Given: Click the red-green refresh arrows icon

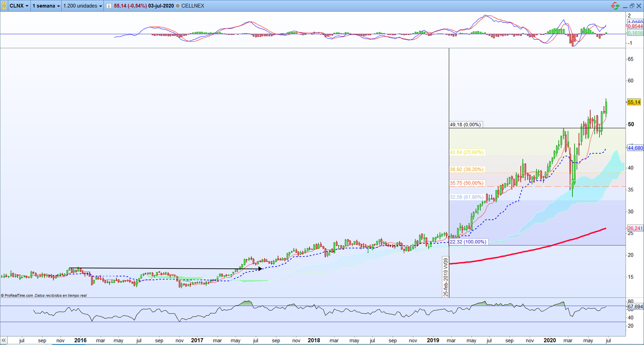Looking at the screenshot, I should point(615,6).
